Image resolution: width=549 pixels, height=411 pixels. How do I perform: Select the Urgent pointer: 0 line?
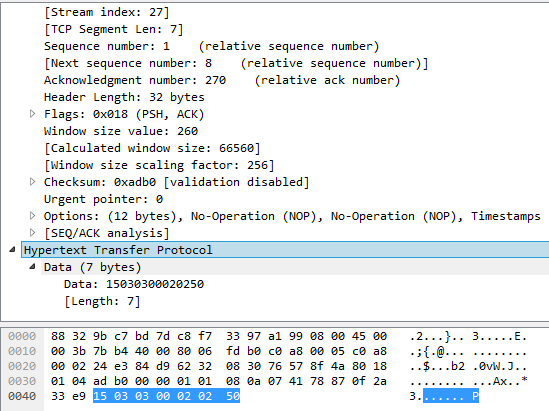103,199
